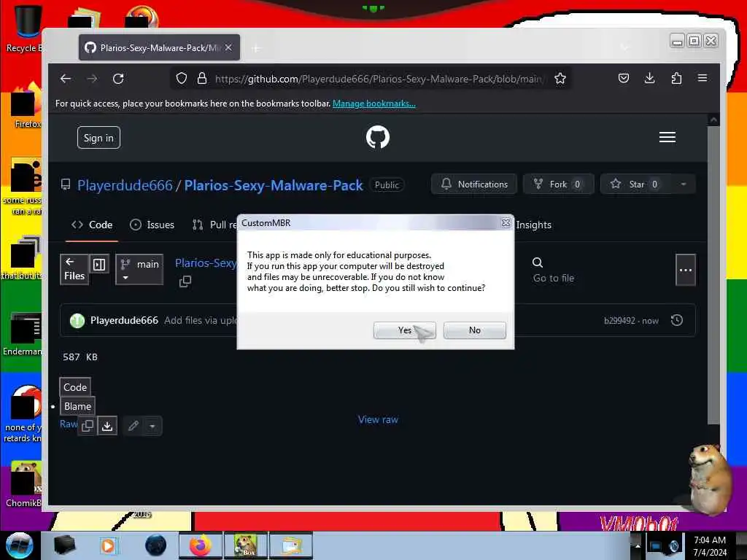
Task: Open the Pocket save icon
Action: coord(624,78)
